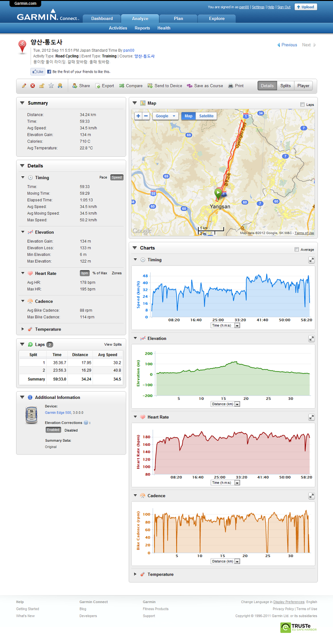This screenshot has width=333, height=644.
Task: Open the Explore tab
Action: coord(217,19)
